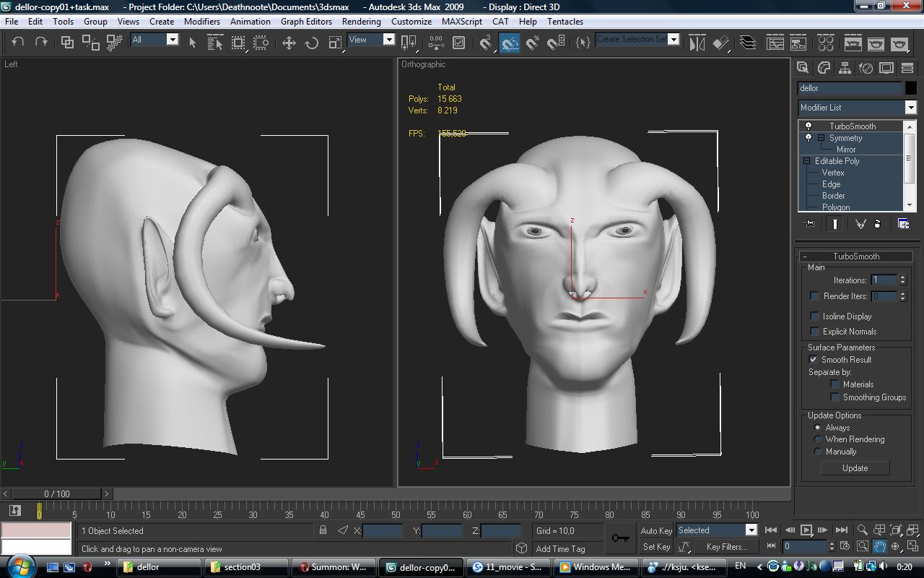Select the Move tool
Image resolution: width=924 pixels, height=578 pixels.
point(289,43)
